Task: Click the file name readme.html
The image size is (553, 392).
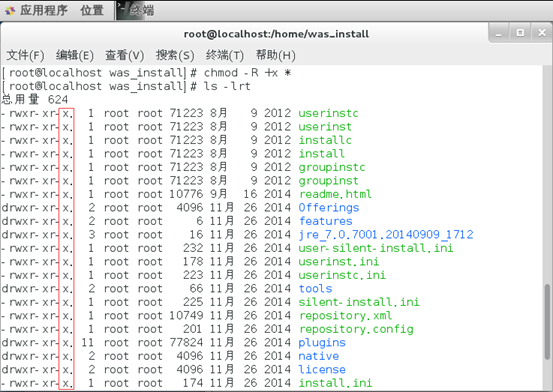Action: [335, 194]
